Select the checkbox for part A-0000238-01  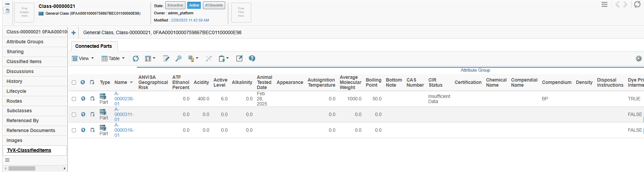pyautogui.click(x=74, y=99)
